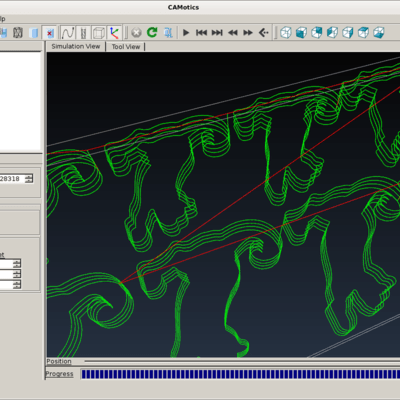
Task: Toggle the axes display icon
Action: [x=114, y=33]
